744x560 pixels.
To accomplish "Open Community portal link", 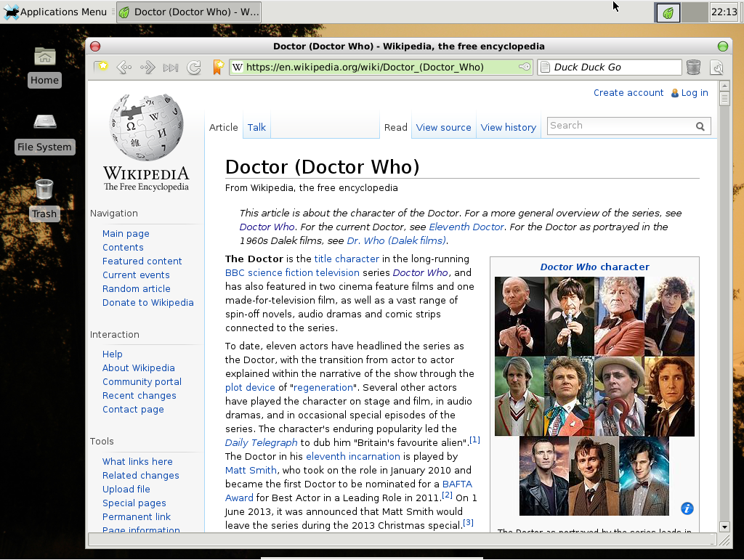I will click(142, 381).
